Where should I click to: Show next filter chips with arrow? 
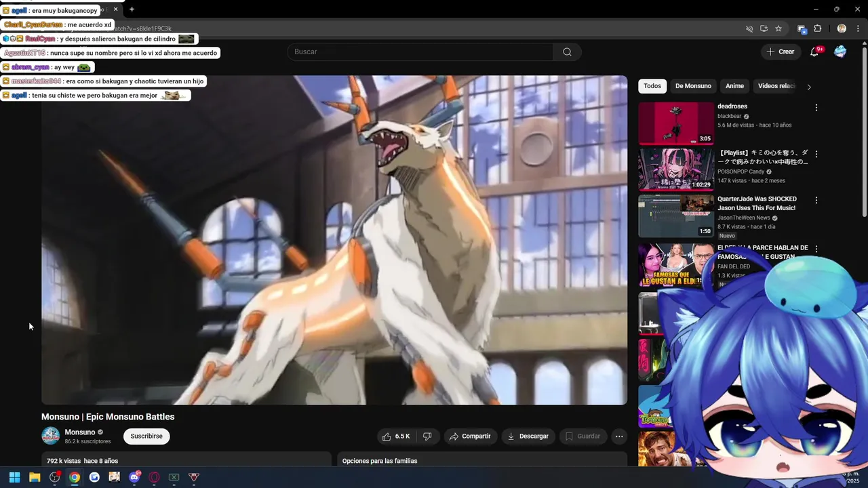(808, 87)
